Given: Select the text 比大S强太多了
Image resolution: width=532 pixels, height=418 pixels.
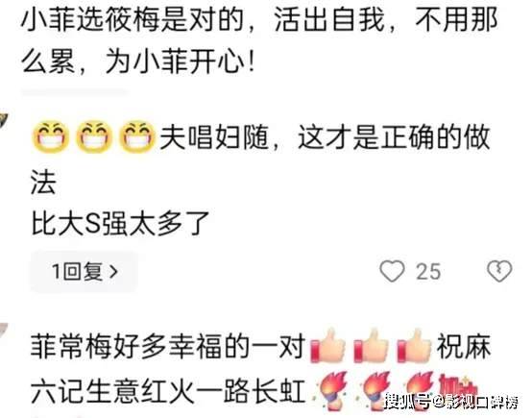Looking at the screenshot, I should (120, 224).
